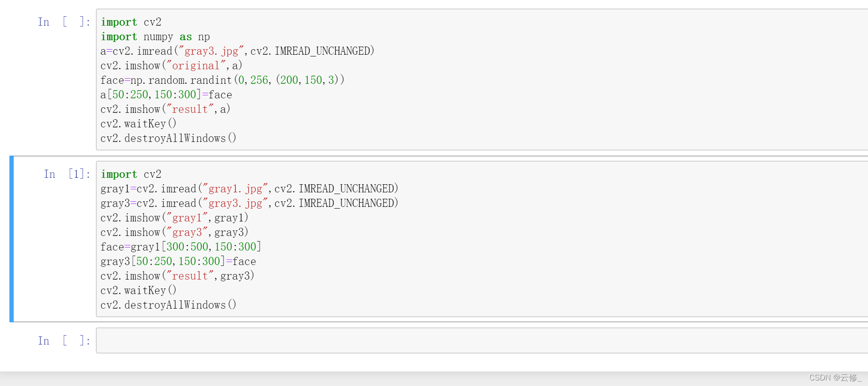Click the "gray3.jpg" string in the first cell

click(x=211, y=51)
